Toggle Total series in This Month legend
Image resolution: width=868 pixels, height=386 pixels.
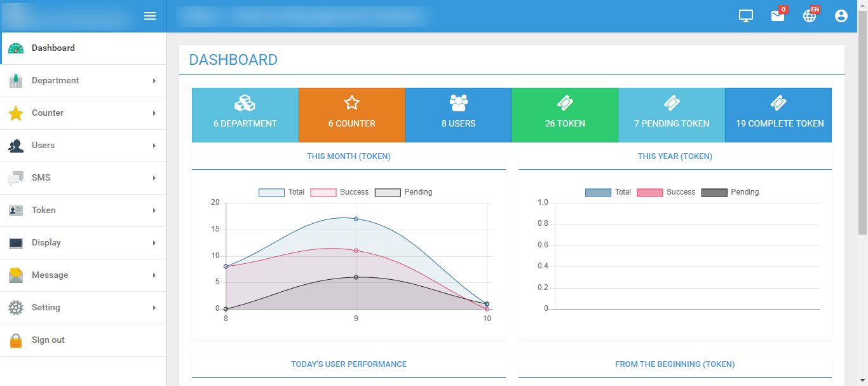pos(281,192)
